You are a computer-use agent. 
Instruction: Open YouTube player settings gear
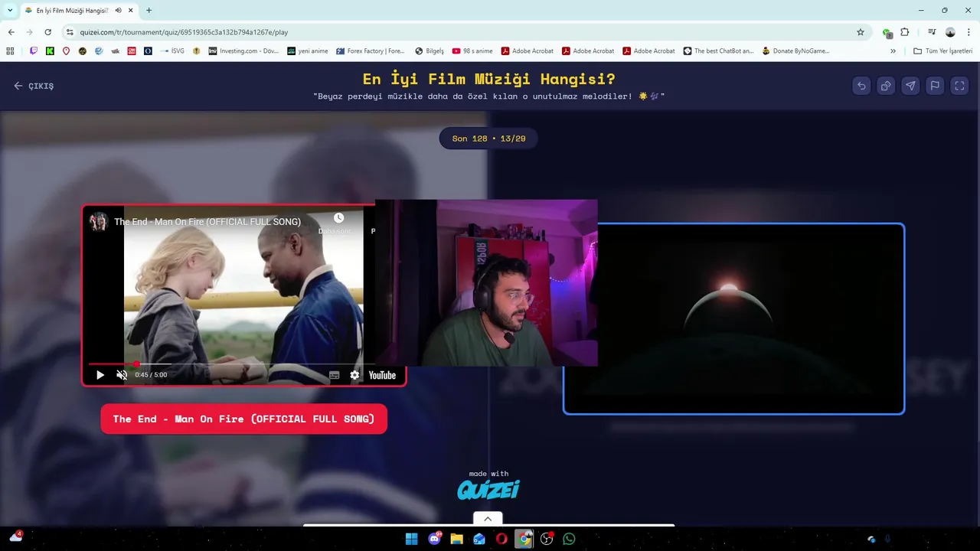(x=354, y=375)
